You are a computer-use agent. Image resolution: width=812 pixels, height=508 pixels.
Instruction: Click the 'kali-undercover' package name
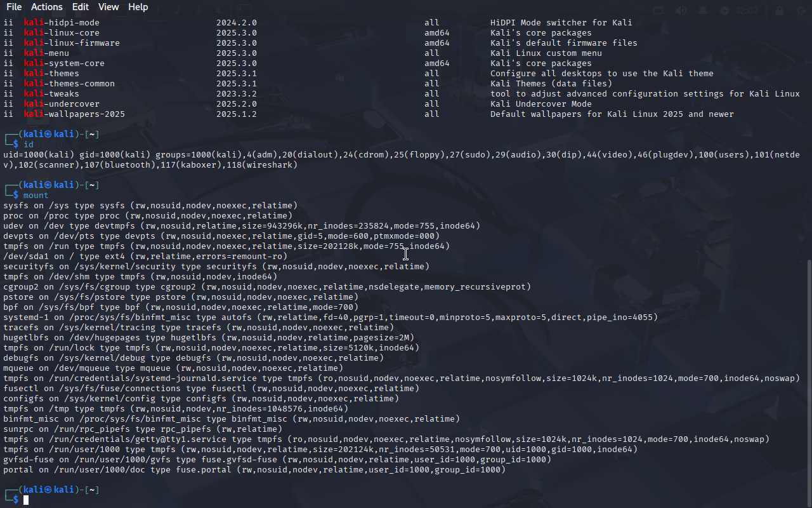(62, 104)
